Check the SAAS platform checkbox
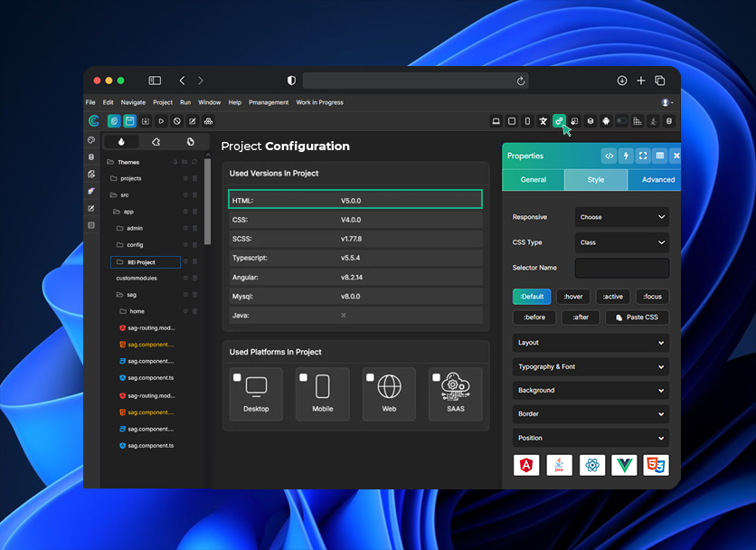This screenshot has height=550, width=756. (x=437, y=377)
